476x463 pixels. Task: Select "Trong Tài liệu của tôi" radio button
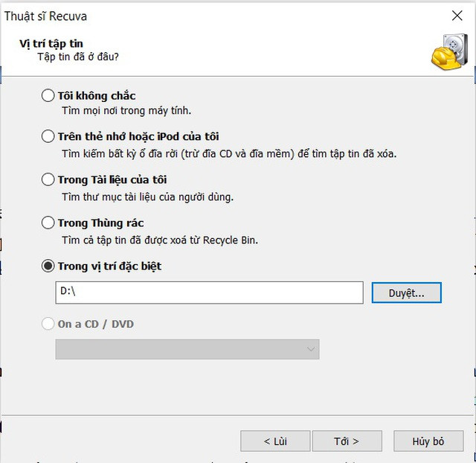pos(48,179)
